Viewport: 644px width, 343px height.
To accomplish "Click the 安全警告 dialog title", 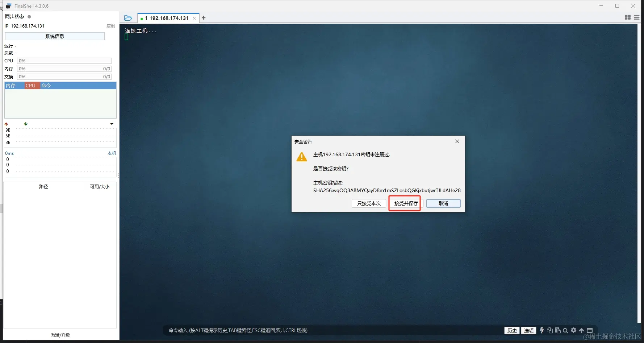I will [x=303, y=142].
